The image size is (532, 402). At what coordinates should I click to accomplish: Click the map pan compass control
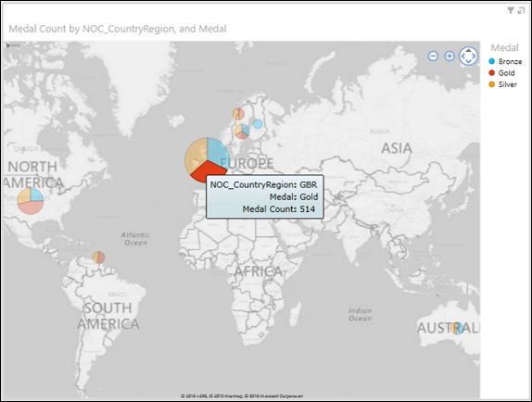click(x=469, y=56)
